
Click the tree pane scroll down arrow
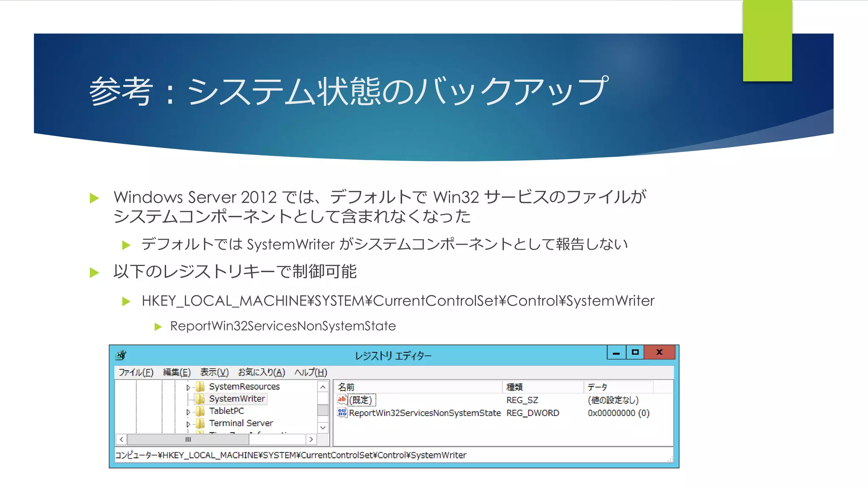(x=323, y=428)
